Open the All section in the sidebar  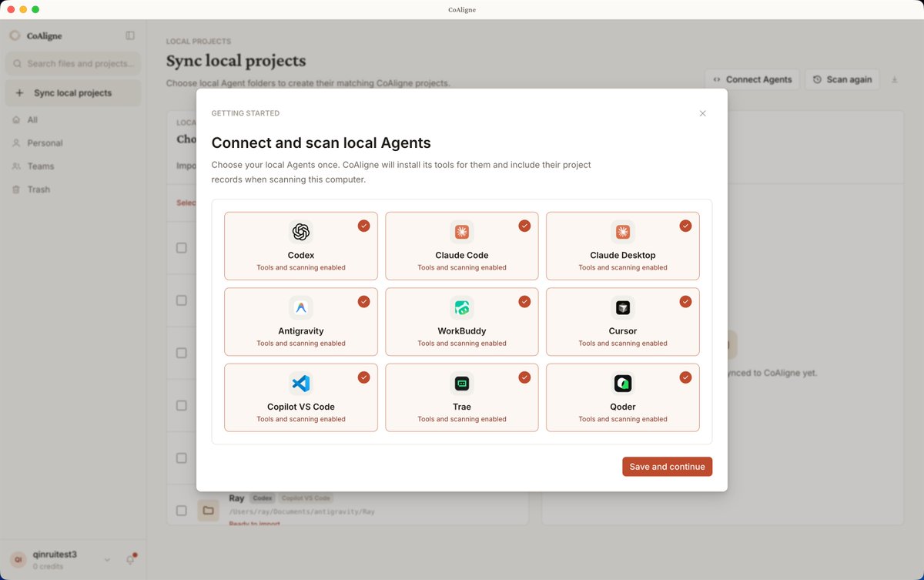pyautogui.click(x=73, y=120)
